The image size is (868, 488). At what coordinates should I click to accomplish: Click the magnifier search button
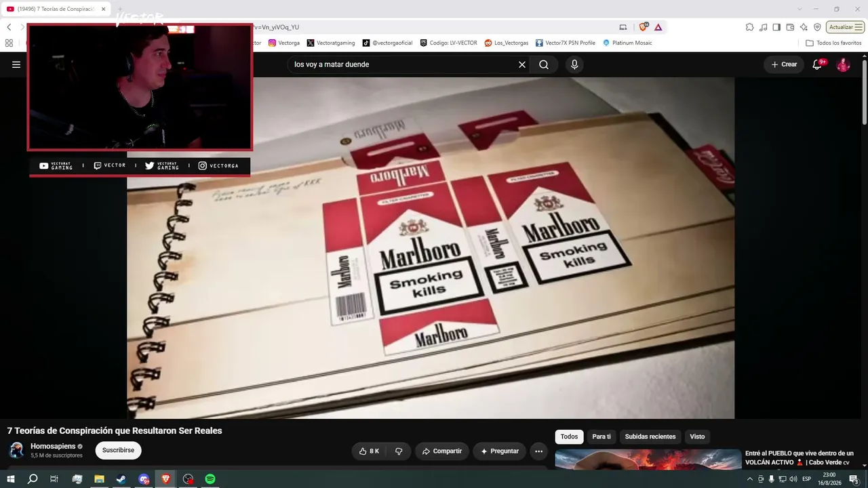pyautogui.click(x=544, y=64)
